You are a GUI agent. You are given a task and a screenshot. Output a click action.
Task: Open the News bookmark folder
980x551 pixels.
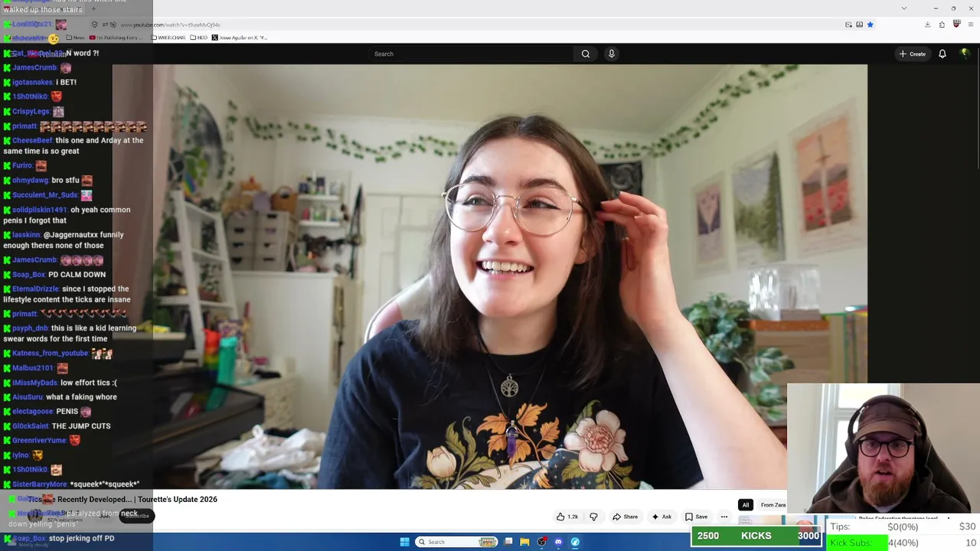point(76,37)
